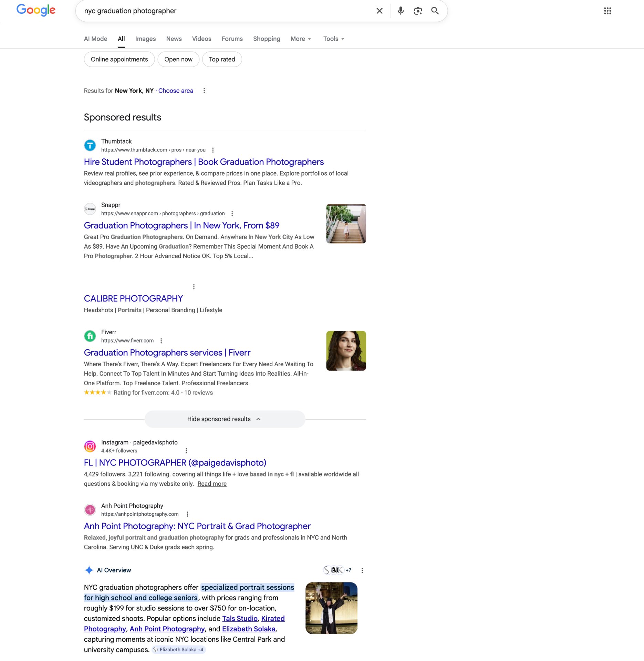
Task: Open AI Overview more options menu
Action: click(362, 570)
